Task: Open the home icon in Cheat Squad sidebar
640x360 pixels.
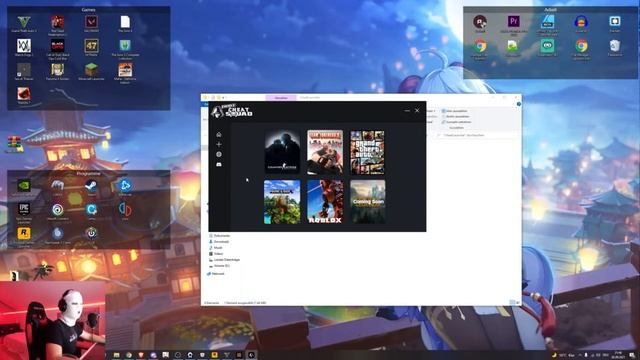Action: point(219,134)
